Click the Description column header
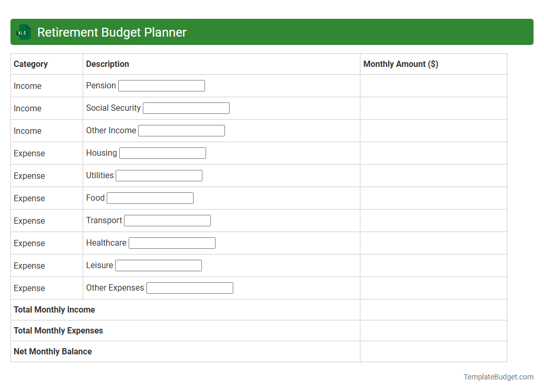The width and height of the screenshot is (544, 392). 107,64
